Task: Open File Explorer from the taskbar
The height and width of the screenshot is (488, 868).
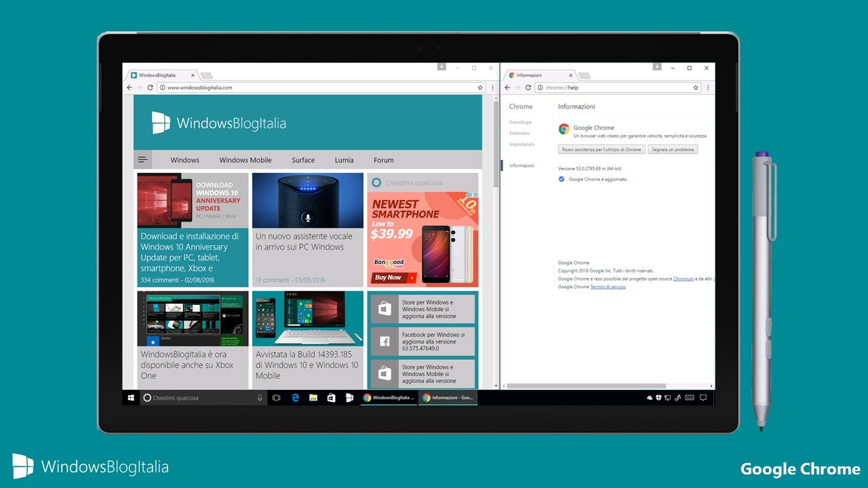Action: tap(313, 398)
